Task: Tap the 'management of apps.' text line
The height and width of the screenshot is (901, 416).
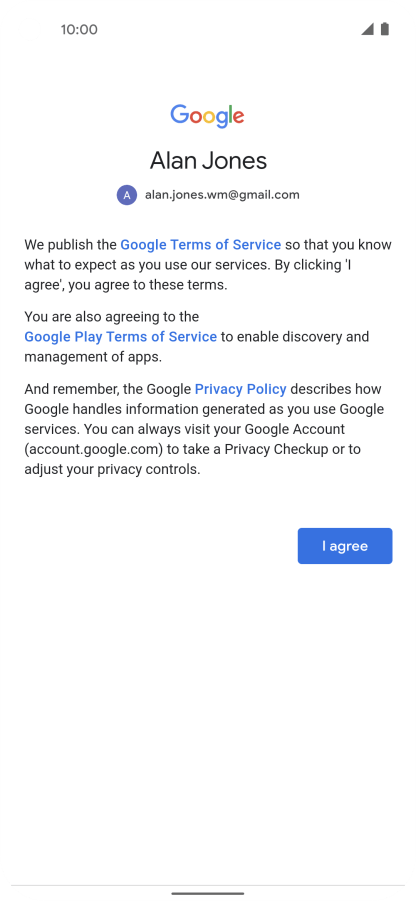Action: tap(93, 357)
